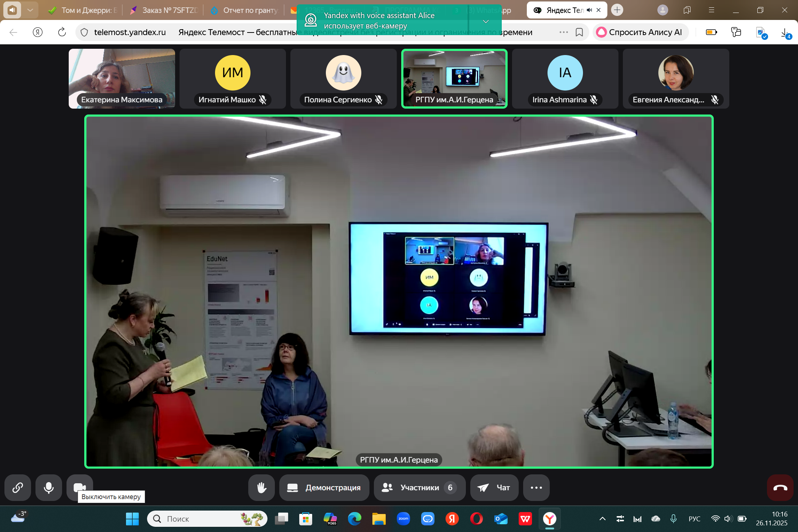Open Zoom from the Windows taskbar
Image resolution: width=798 pixels, height=532 pixels.
point(403,519)
